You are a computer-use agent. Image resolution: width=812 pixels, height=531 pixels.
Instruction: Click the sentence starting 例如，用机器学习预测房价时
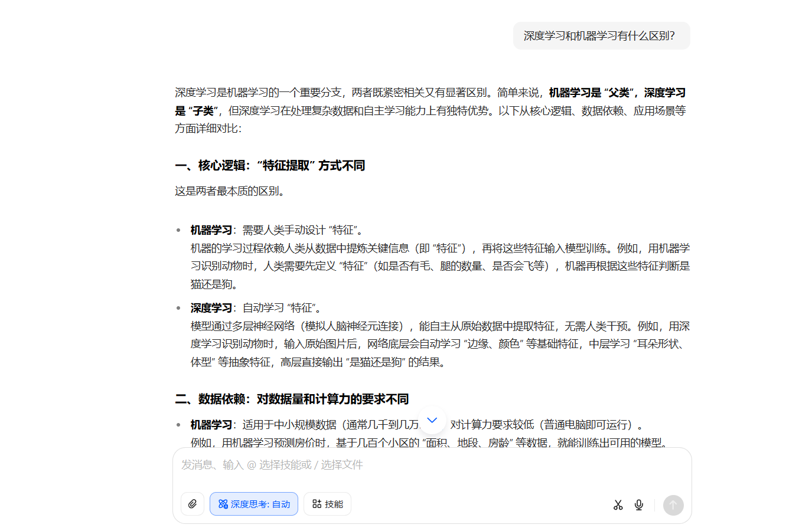click(429, 442)
